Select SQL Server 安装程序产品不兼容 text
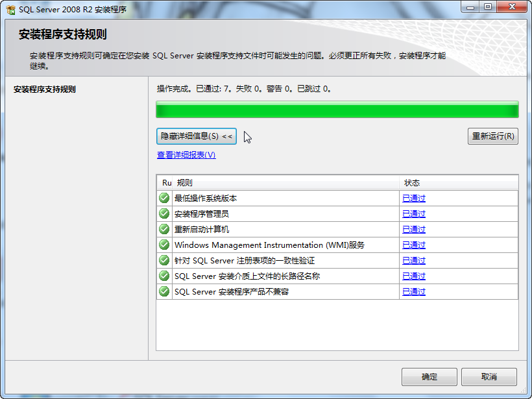 click(232, 292)
